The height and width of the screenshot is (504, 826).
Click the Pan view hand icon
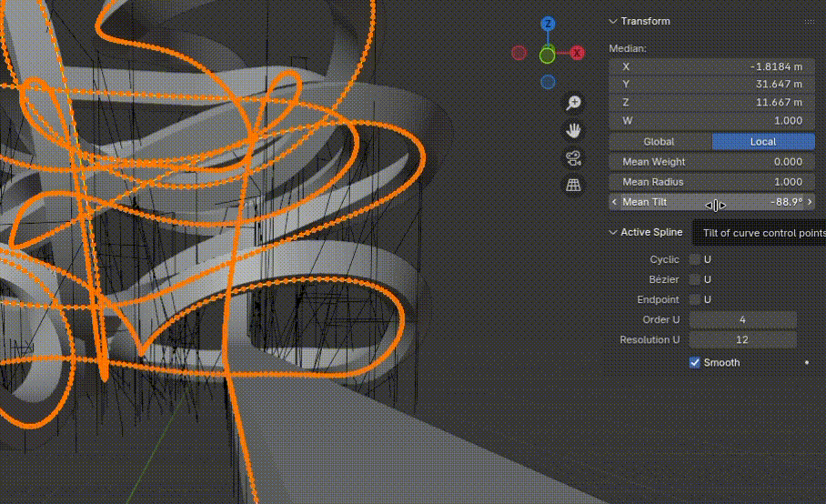point(573,130)
